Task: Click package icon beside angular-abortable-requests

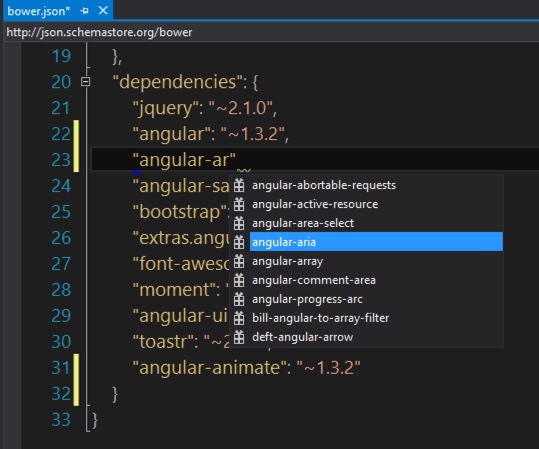Action: [x=239, y=185]
